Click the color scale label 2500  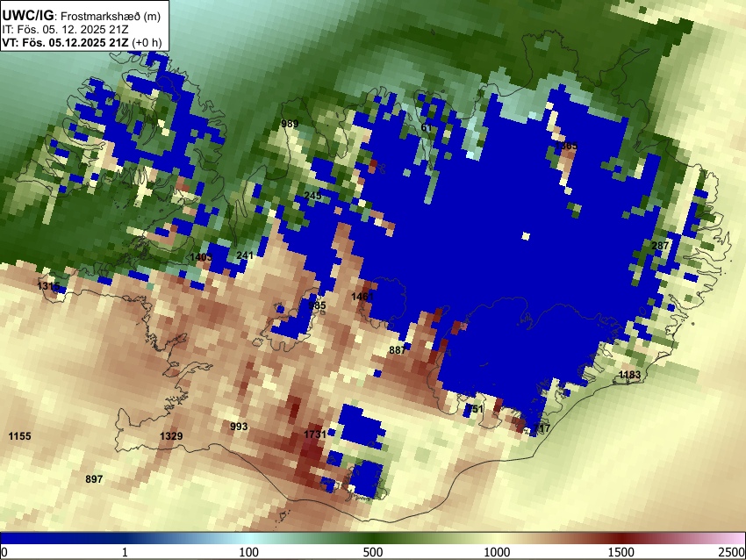click(x=732, y=552)
